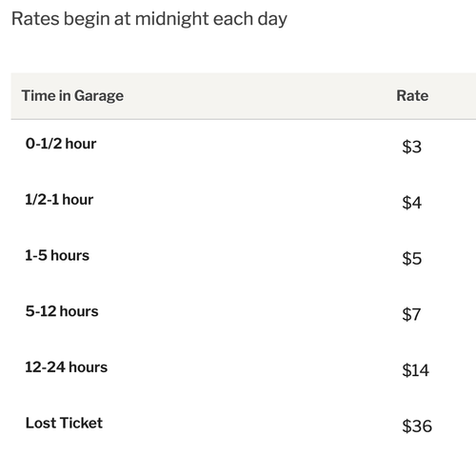Select the '12-24 hours' row label
476x456 pixels.
(x=67, y=367)
